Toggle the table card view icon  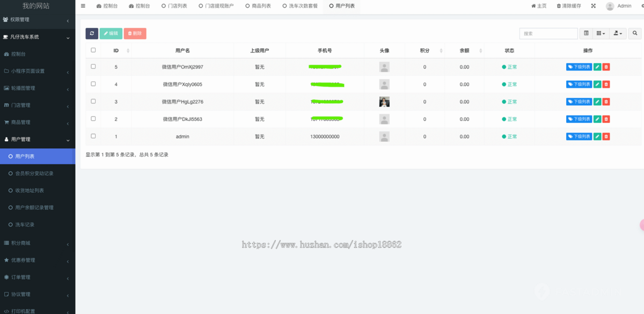point(586,33)
